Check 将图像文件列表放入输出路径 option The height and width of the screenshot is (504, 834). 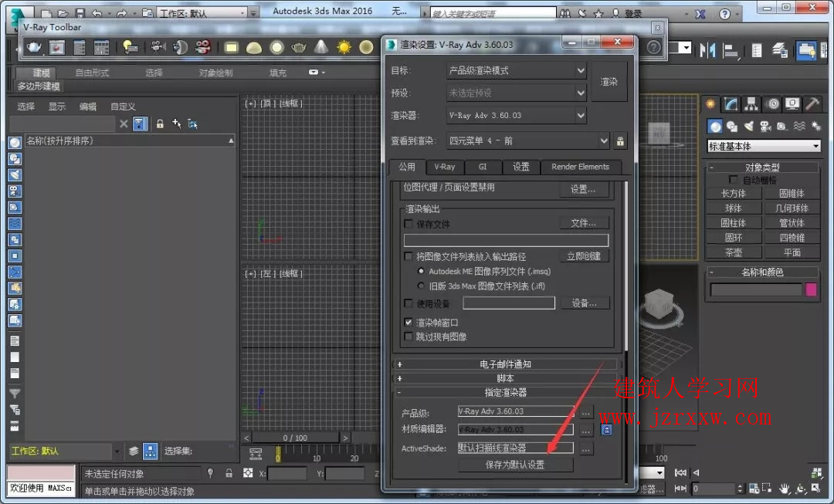coord(409,256)
